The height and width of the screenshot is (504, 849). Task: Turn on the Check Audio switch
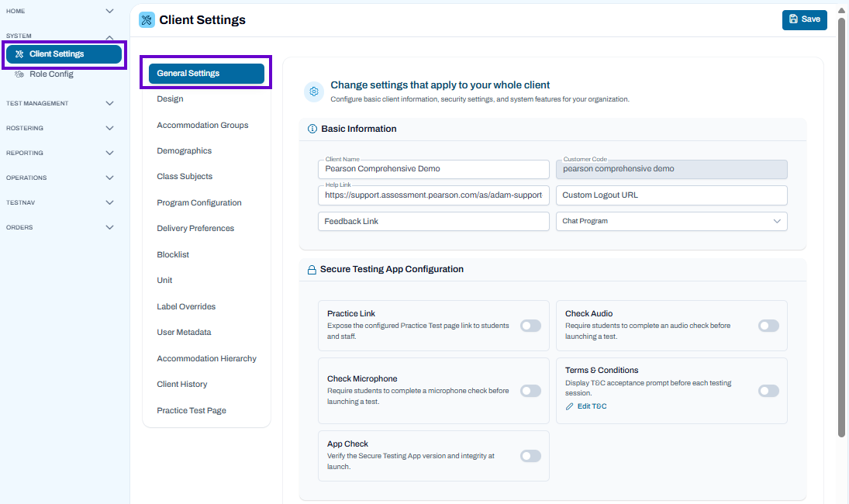click(768, 326)
